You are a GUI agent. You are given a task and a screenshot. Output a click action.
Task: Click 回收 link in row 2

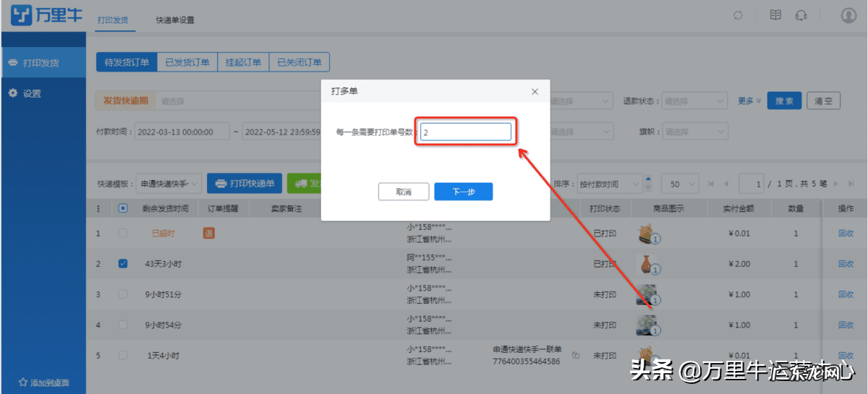click(x=846, y=264)
